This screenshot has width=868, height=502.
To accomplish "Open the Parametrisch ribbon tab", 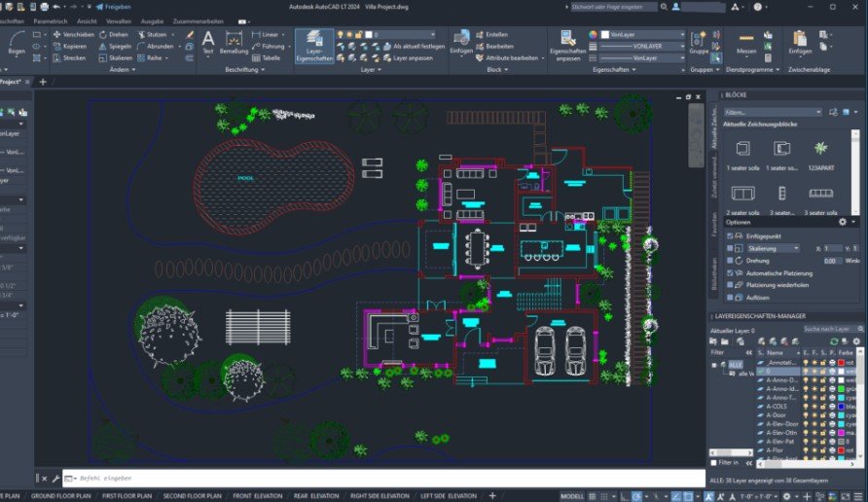I will [51, 19].
